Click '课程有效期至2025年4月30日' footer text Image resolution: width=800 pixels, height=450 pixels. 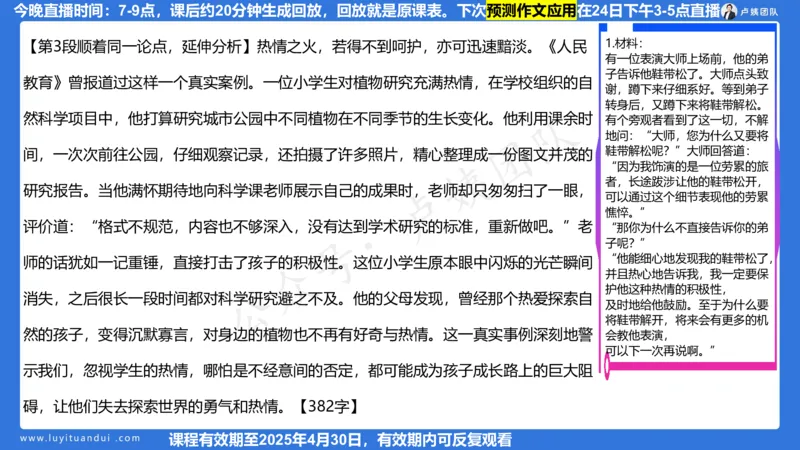click(x=265, y=439)
